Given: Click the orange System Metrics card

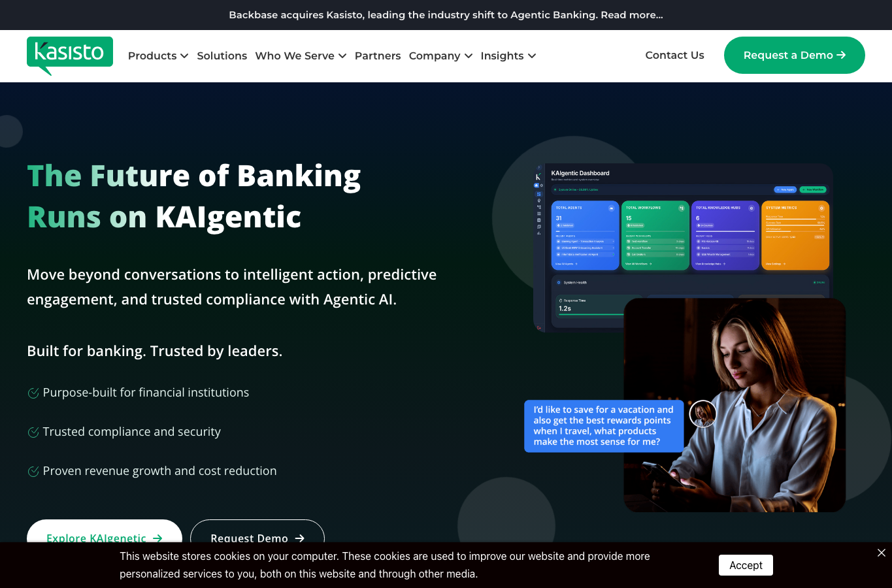Looking at the screenshot, I should 795,235.
